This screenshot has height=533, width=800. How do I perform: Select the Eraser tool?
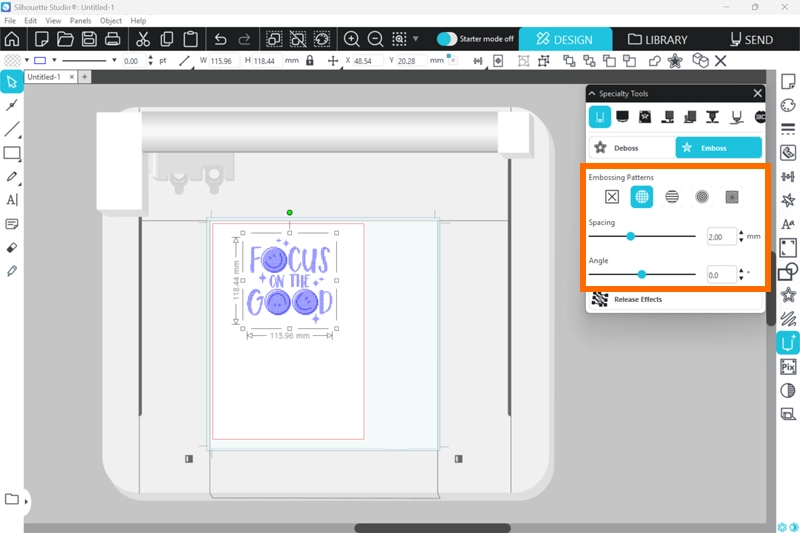(12, 247)
